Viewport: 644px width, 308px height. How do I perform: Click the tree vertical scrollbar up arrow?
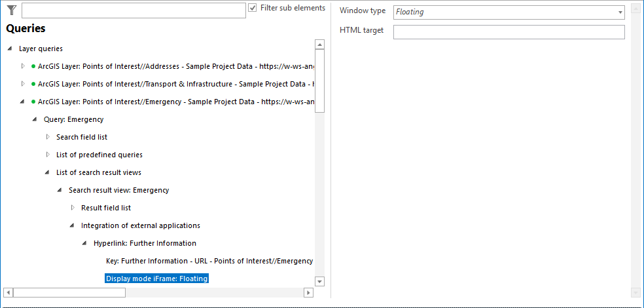tap(319, 45)
